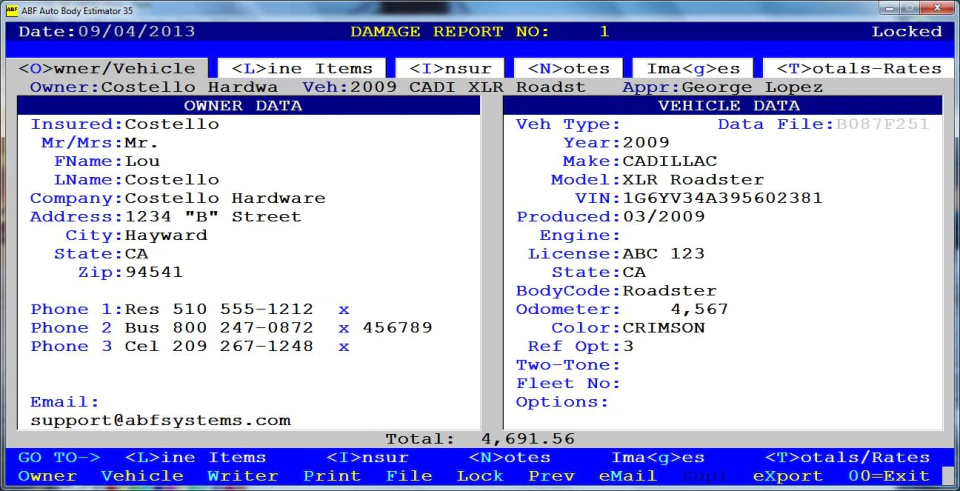Viewport: 960px width, 491px height.
Task: Select Lock in the bottom menu
Action: coord(480,476)
